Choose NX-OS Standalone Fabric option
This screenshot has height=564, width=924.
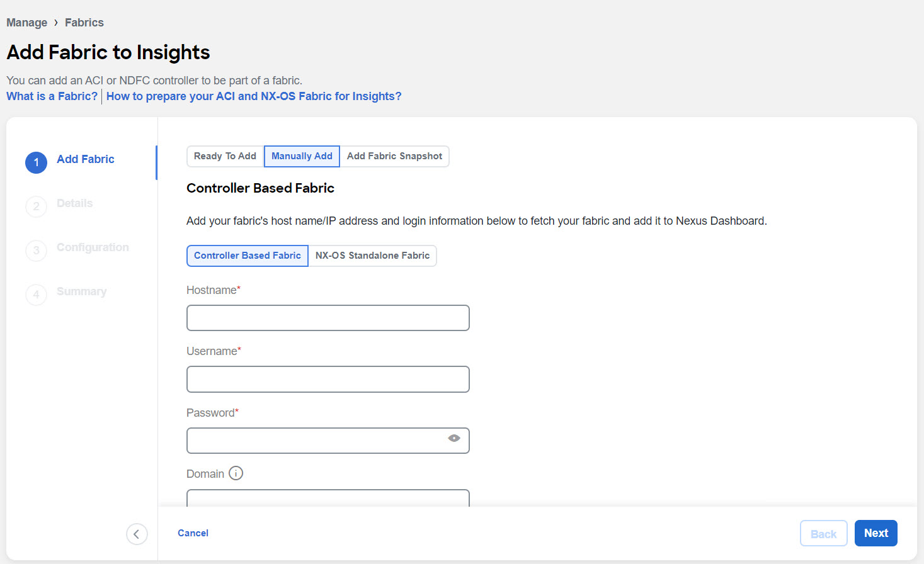tap(372, 256)
